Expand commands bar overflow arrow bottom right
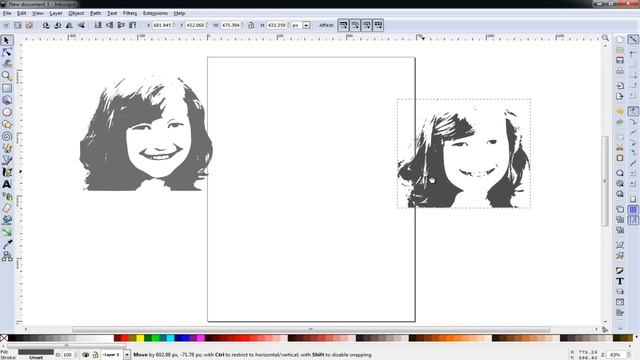Viewport: 640px width, 360px height. tap(620, 328)
